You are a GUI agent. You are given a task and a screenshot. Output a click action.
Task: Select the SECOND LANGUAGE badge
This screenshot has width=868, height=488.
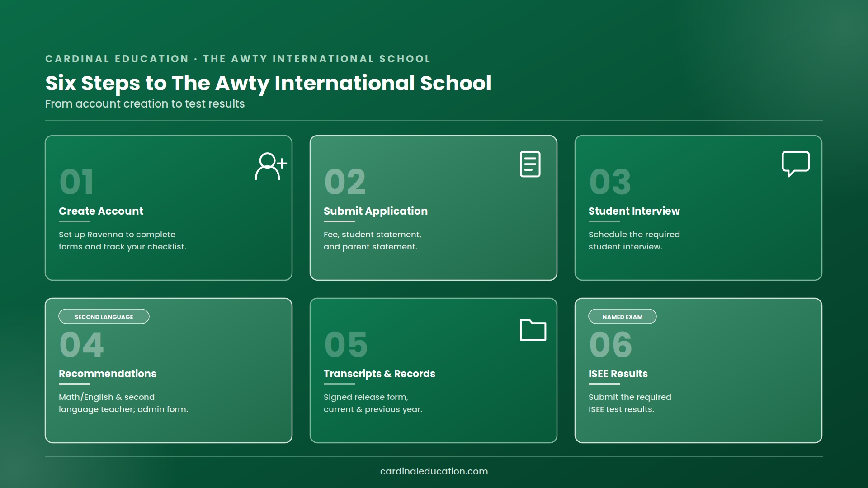pyautogui.click(x=104, y=316)
